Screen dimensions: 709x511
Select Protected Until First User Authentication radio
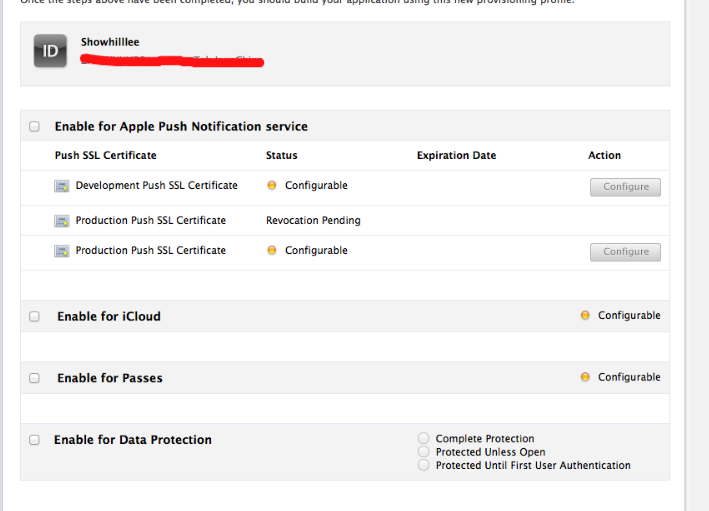tap(424, 465)
